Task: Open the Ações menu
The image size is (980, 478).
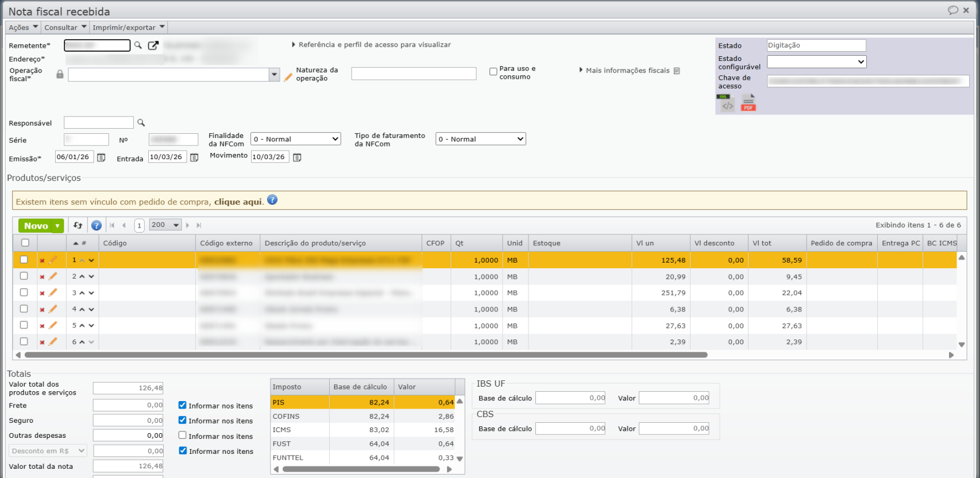Action: (23, 28)
